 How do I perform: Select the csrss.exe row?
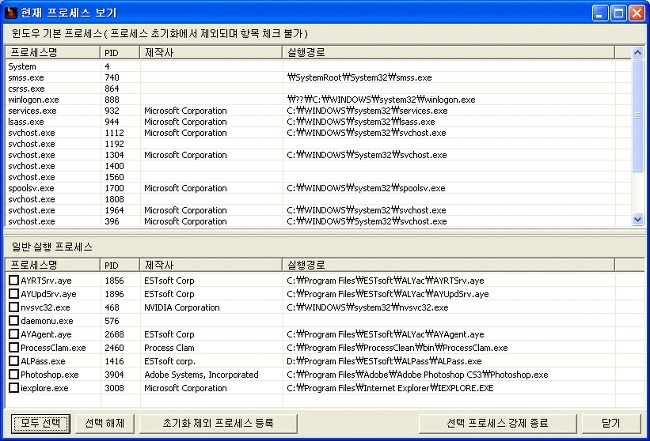318,89
